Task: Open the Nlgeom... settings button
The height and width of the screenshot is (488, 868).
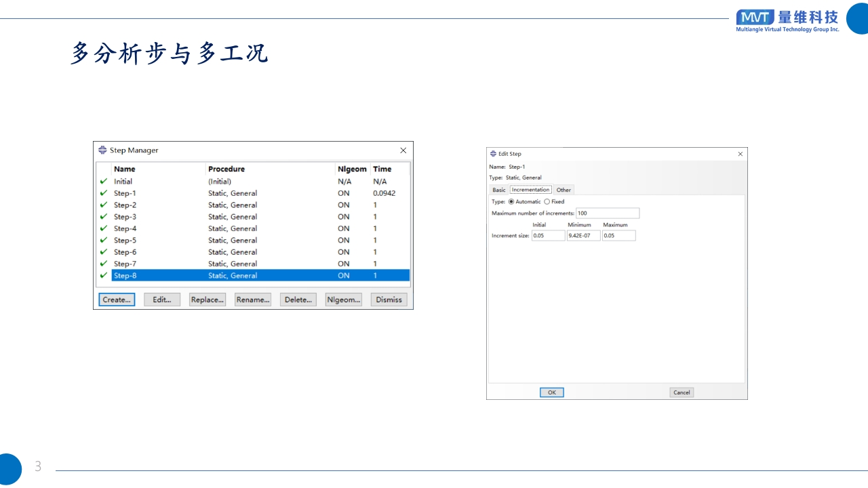Action: 344,300
